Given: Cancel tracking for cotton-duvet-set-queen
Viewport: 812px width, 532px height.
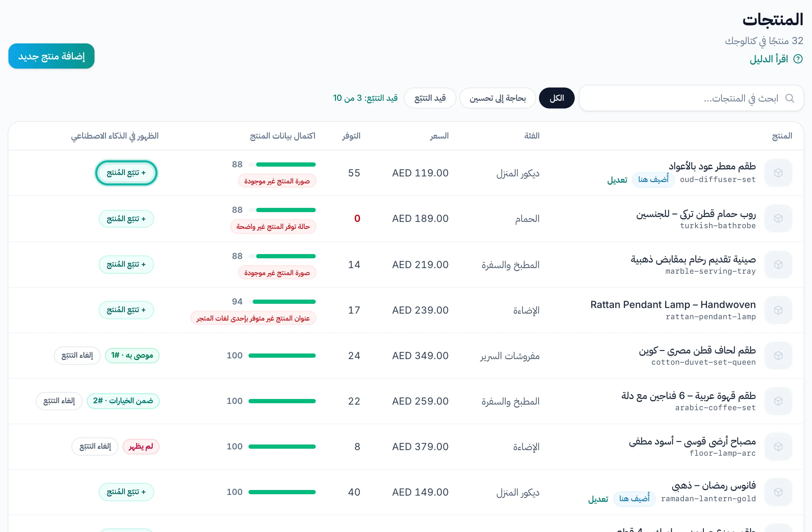Looking at the screenshot, I should (77, 356).
